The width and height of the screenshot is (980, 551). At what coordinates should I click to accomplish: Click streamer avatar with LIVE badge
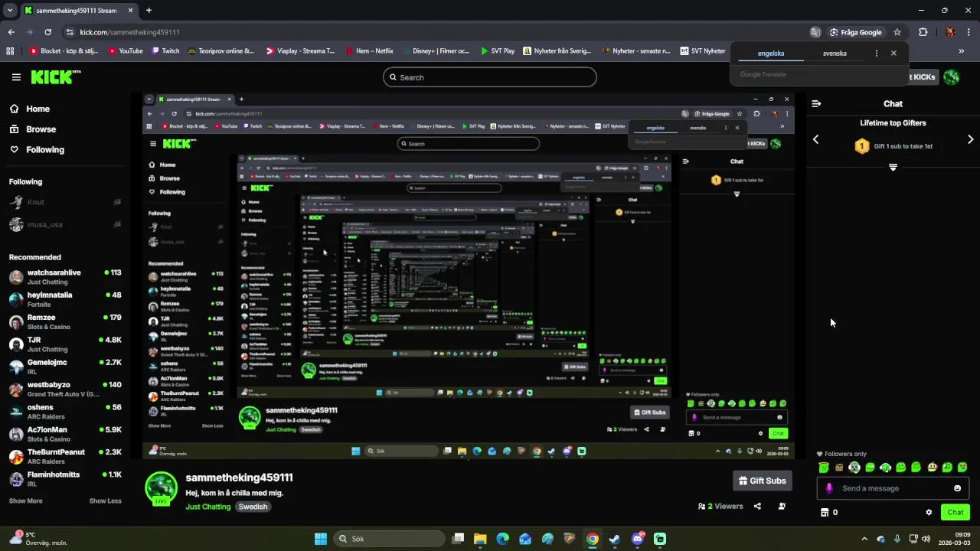pos(161,488)
